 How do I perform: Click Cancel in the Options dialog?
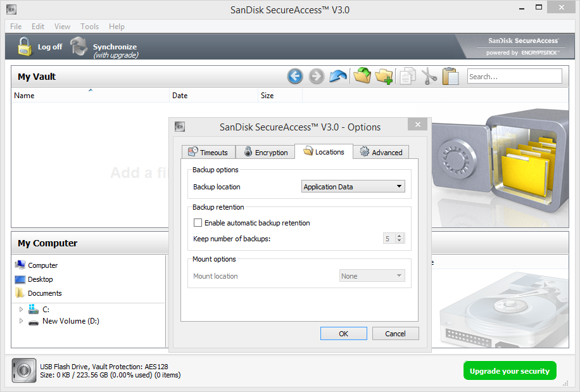click(x=395, y=334)
